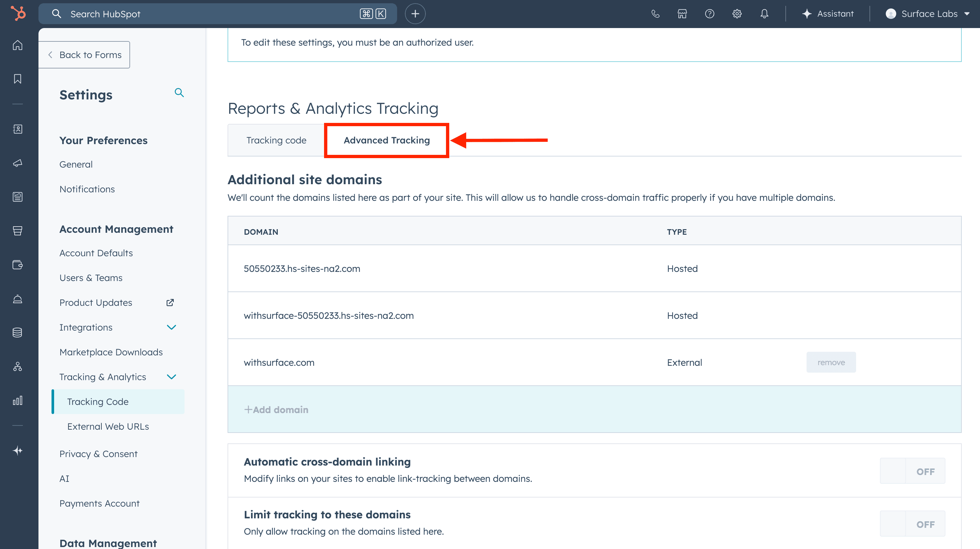Viewport: 980px width, 549px height.
Task: Click the Product Updates external link icon
Action: (170, 303)
